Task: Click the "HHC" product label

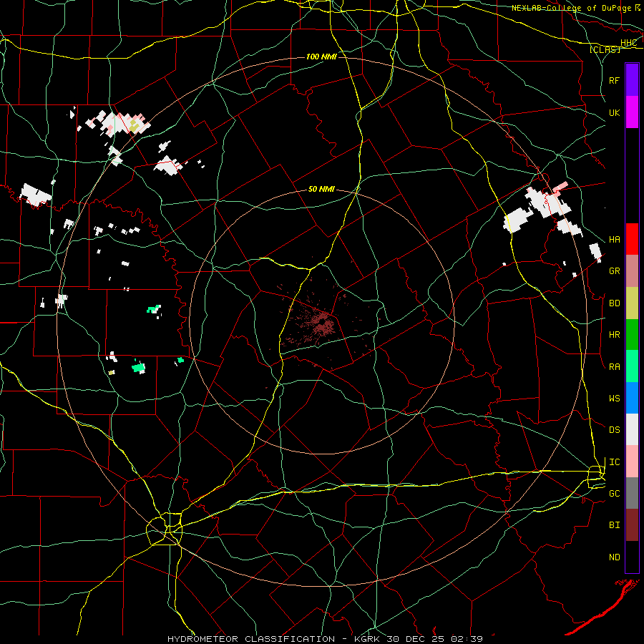Action: (628, 43)
